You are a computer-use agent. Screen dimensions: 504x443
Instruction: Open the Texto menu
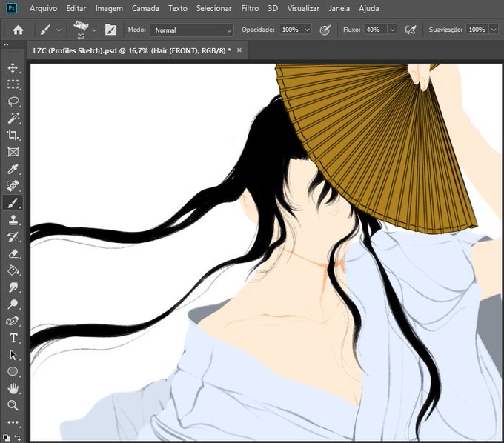tap(178, 8)
